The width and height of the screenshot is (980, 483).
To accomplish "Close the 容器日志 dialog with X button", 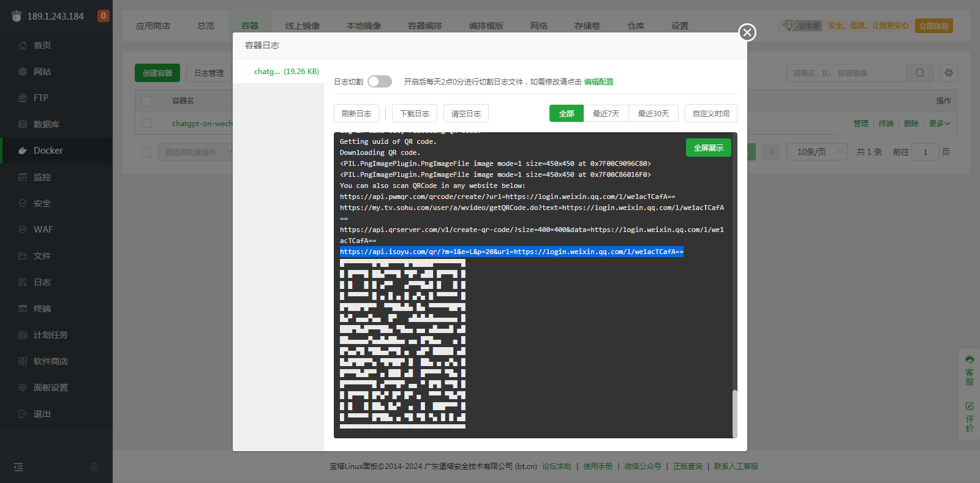I will 747,32.
